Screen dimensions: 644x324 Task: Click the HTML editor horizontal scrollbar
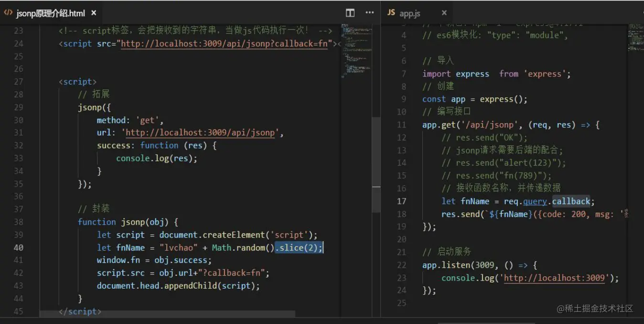(x=167, y=314)
